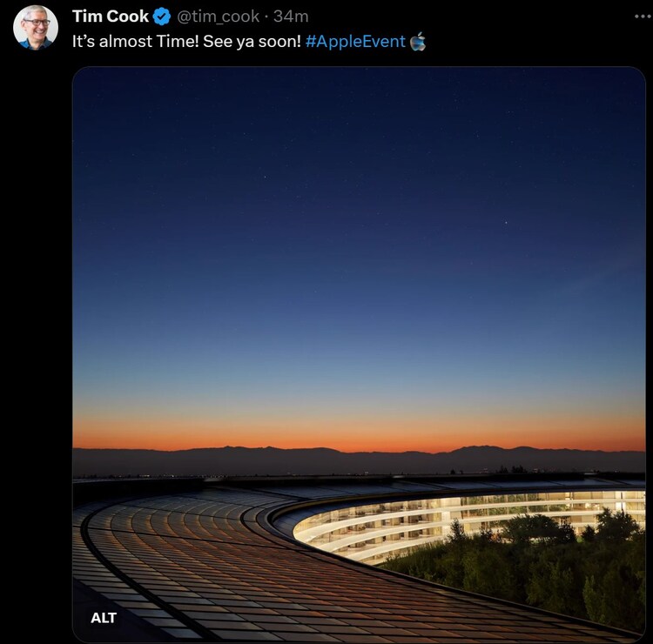The height and width of the screenshot is (644, 653).
Task: Open the Apple Park sunset photo
Action: click(359, 354)
